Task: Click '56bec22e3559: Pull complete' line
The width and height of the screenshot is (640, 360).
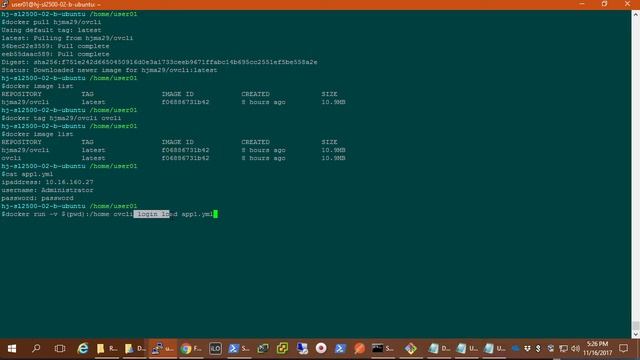Action: coord(55,46)
